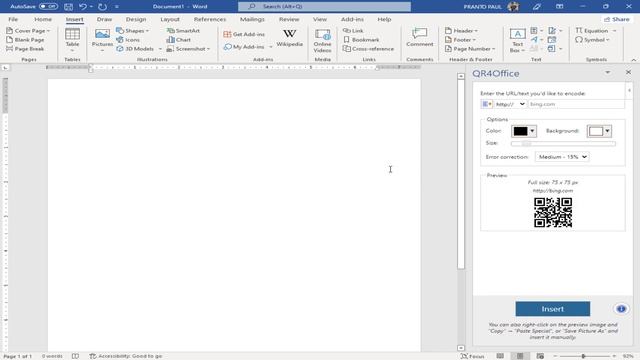The width and height of the screenshot is (640, 360).
Task: Click the info icon beside Insert
Action: click(x=621, y=309)
